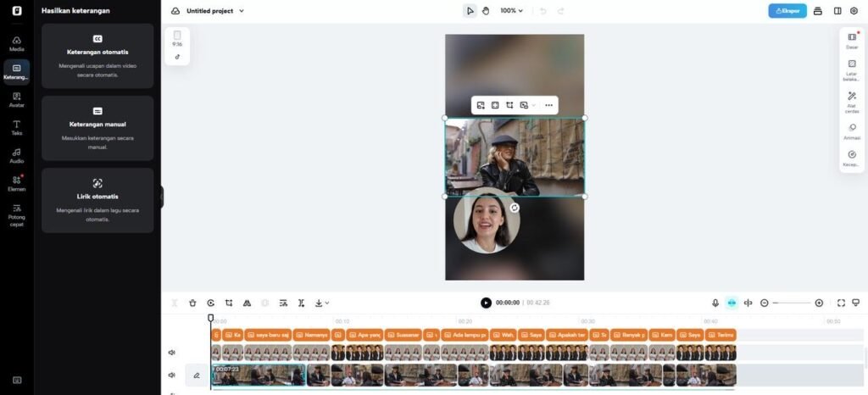Select the hand pan tool
Viewport: 868px width, 395px height.
(x=486, y=11)
